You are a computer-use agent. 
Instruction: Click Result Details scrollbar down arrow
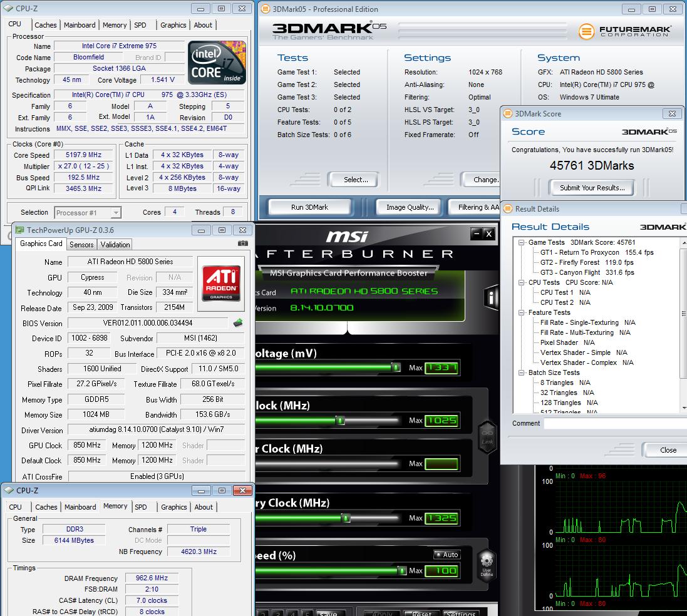[684, 408]
